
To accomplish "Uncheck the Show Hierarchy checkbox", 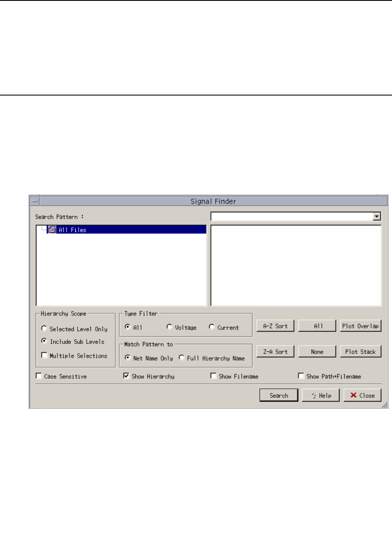I will point(126,376).
